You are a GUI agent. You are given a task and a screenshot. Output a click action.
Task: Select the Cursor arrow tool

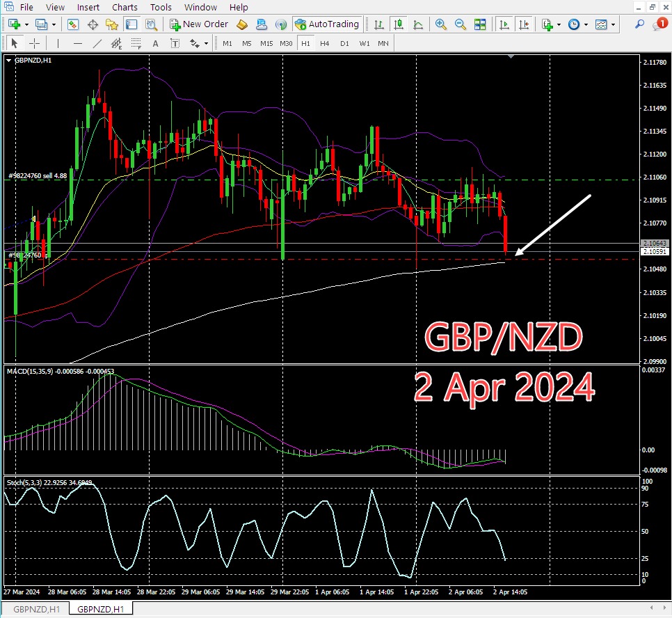pos(14,43)
